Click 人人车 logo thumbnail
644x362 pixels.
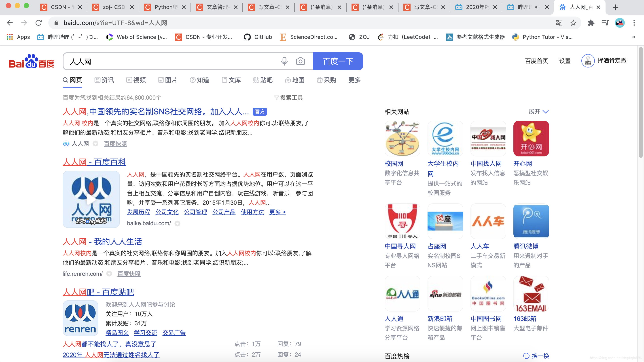[488, 221]
